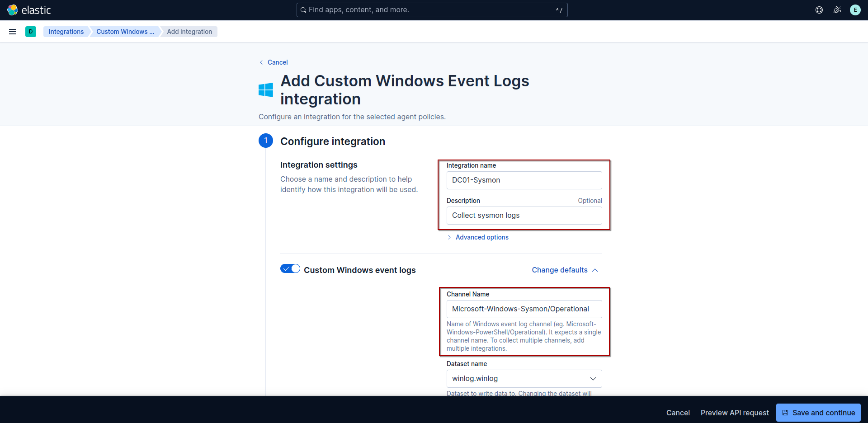Focus the Channel Name field
Screen dimensions: 868x423
click(x=524, y=309)
